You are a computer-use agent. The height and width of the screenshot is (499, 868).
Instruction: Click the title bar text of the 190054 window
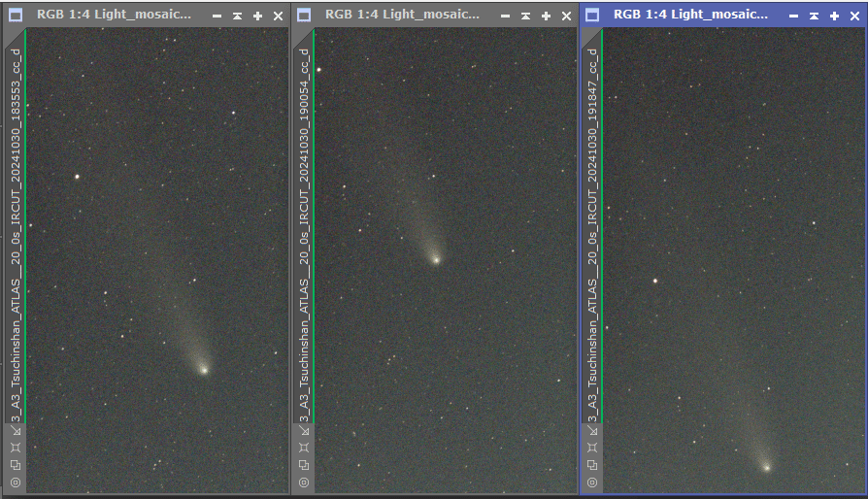point(403,15)
